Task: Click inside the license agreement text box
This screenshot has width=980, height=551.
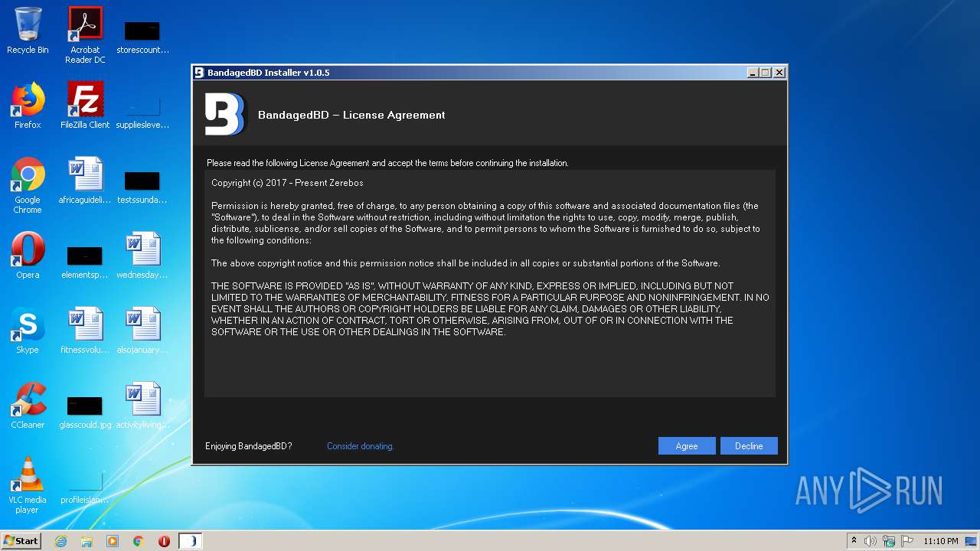Action: (x=490, y=284)
